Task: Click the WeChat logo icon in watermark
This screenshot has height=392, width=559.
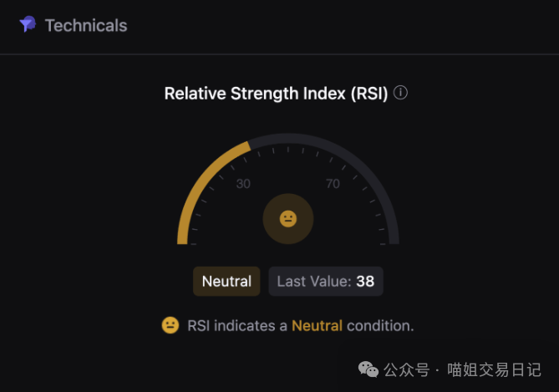Action: click(368, 369)
